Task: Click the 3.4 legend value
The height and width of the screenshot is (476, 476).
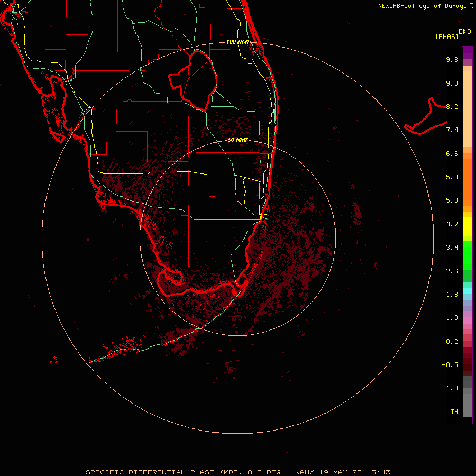Action: click(452, 248)
